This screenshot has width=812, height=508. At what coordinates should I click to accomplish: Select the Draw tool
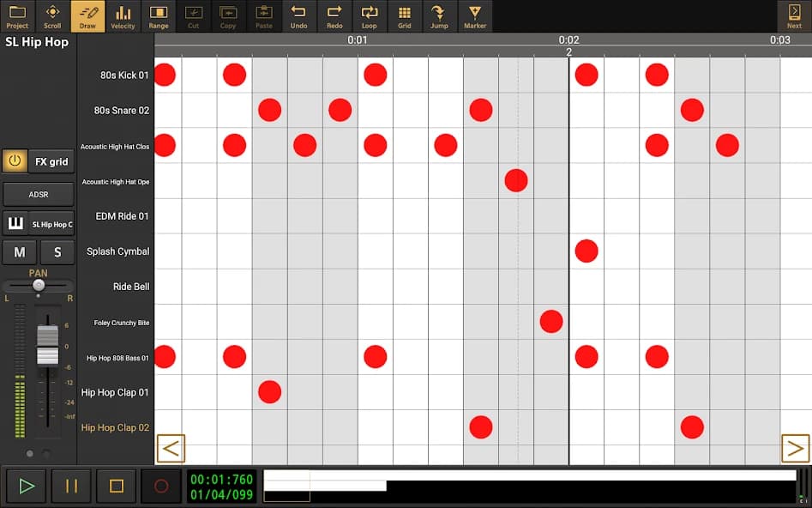[x=87, y=15]
